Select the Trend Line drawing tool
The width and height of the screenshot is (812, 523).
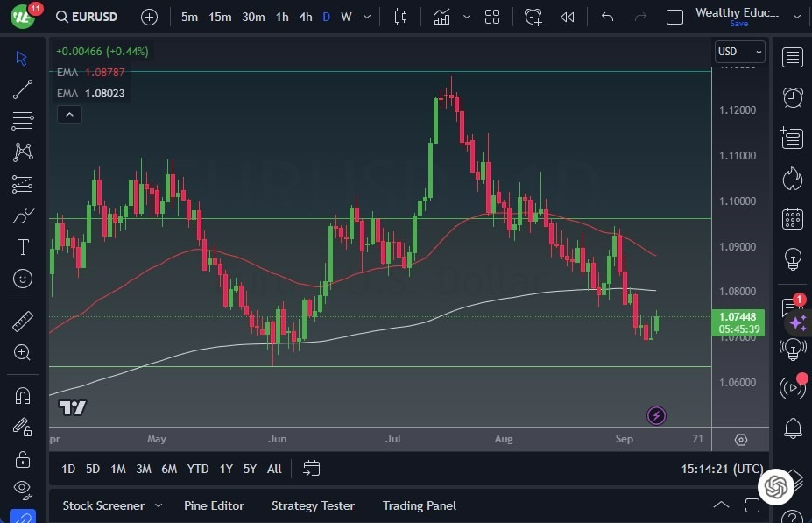pos(22,88)
